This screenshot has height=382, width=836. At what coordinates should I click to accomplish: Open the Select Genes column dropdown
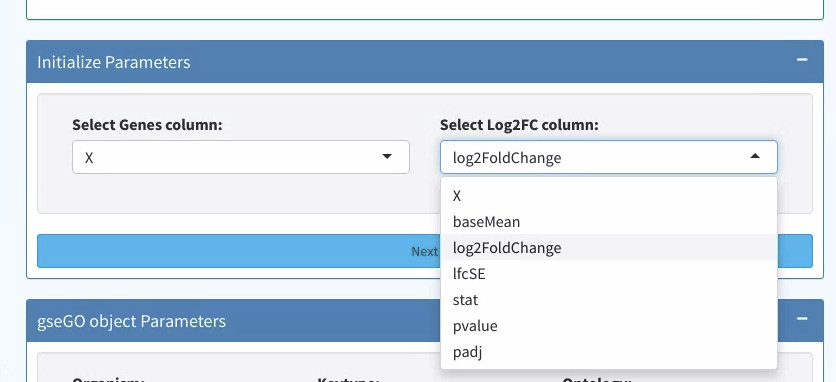(240, 157)
